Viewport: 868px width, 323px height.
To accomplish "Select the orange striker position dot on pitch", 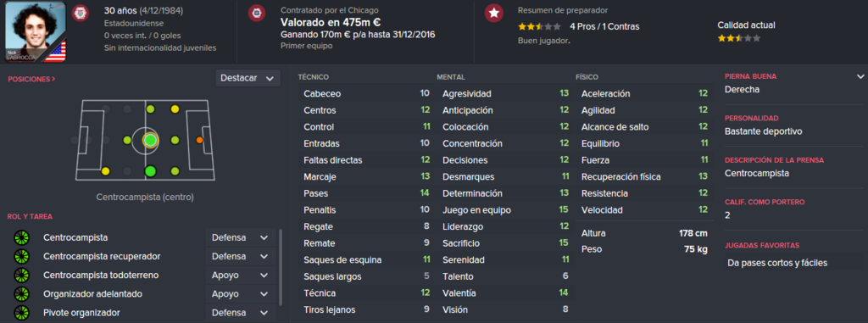I will (x=199, y=140).
